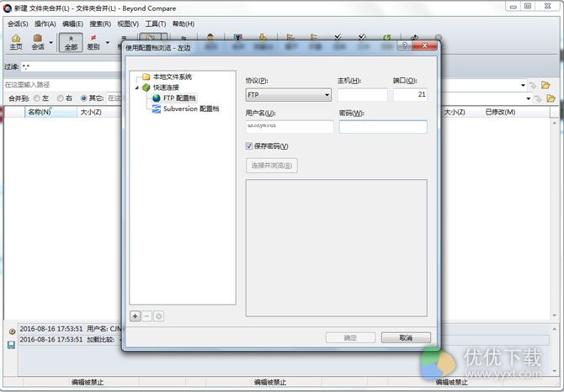Click the empty remote listing area in dialog
This screenshot has height=392, width=564.
click(337, 248)
